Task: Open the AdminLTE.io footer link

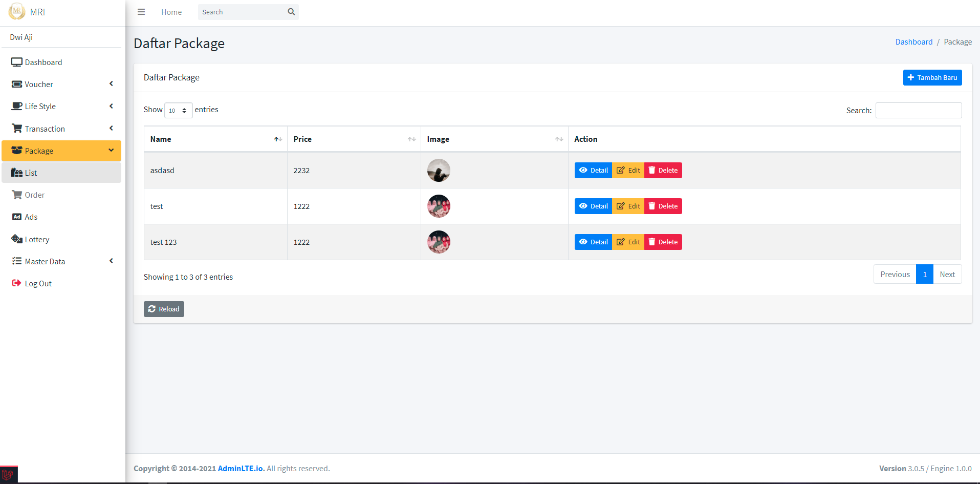Action: click(242, 468)
